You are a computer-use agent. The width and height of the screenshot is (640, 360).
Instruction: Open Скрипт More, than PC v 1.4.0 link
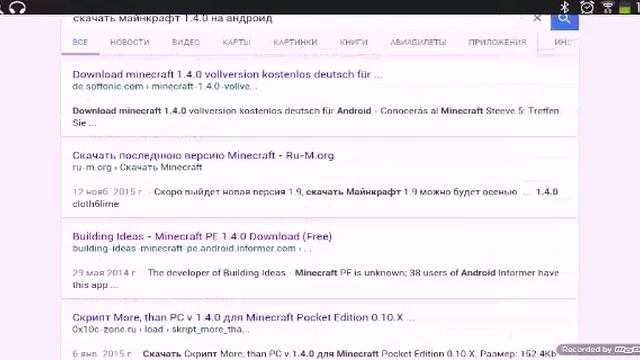[244, 317]
